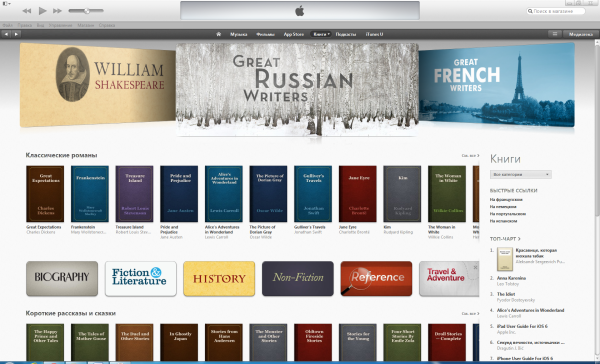
Task: Skip forward with fast-forward icon
Action: (57, 11)
